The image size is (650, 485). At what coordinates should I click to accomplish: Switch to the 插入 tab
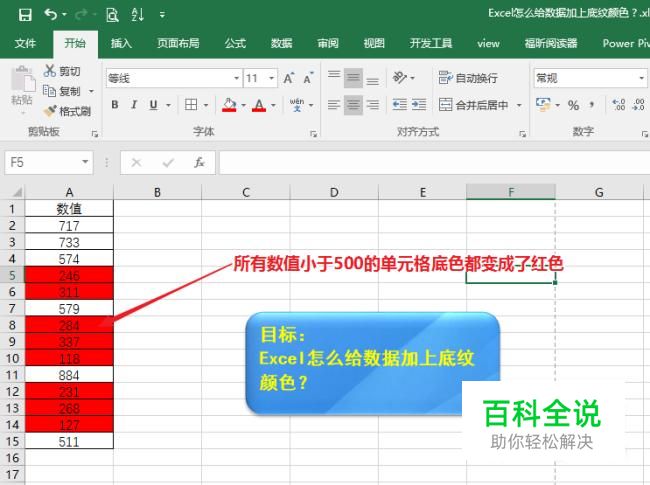coord(121,43)
